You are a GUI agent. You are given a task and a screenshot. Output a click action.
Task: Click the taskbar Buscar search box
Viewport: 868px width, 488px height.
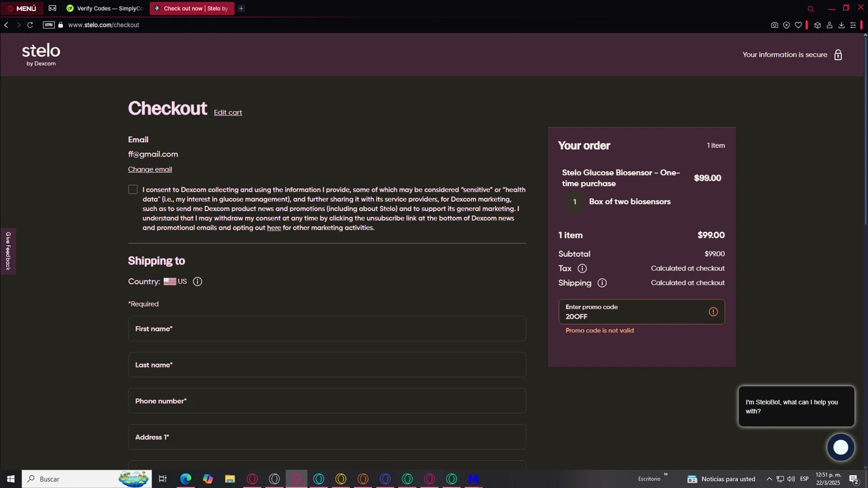87,479
